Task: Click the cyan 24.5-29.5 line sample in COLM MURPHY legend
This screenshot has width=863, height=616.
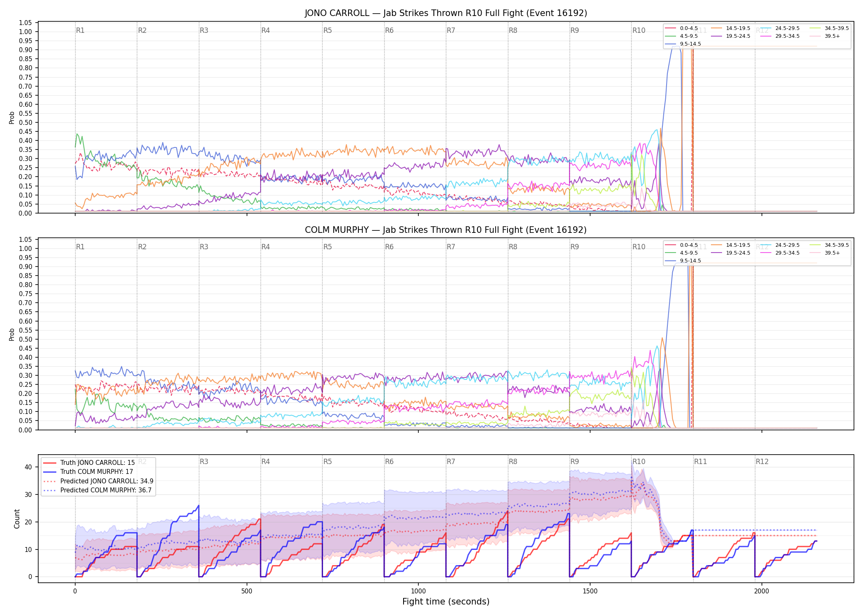Action: (766, 245)
